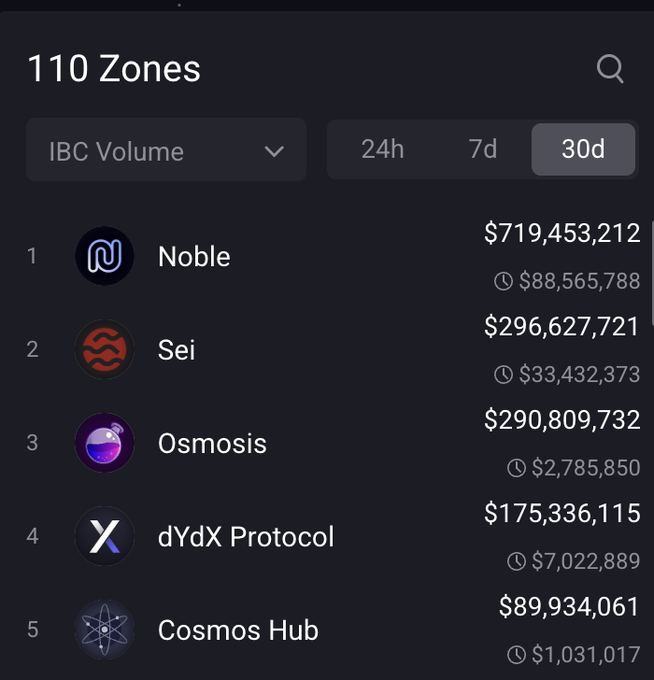Click clock icon beside dYdX's $7,022,889
This screenshot has width=654, height=680.
tap(516, 562)
